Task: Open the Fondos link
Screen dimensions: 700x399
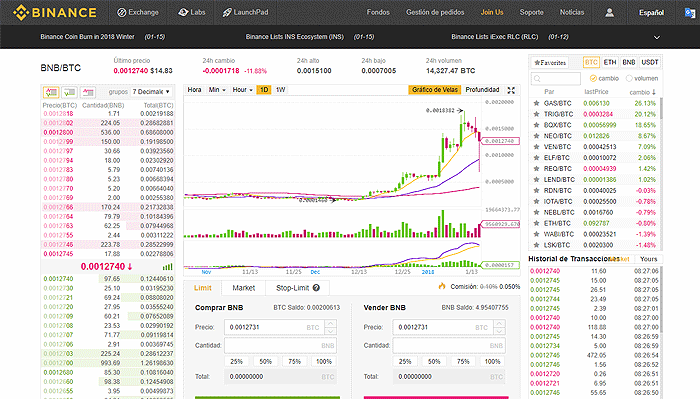Action: [x=378, y=12]
